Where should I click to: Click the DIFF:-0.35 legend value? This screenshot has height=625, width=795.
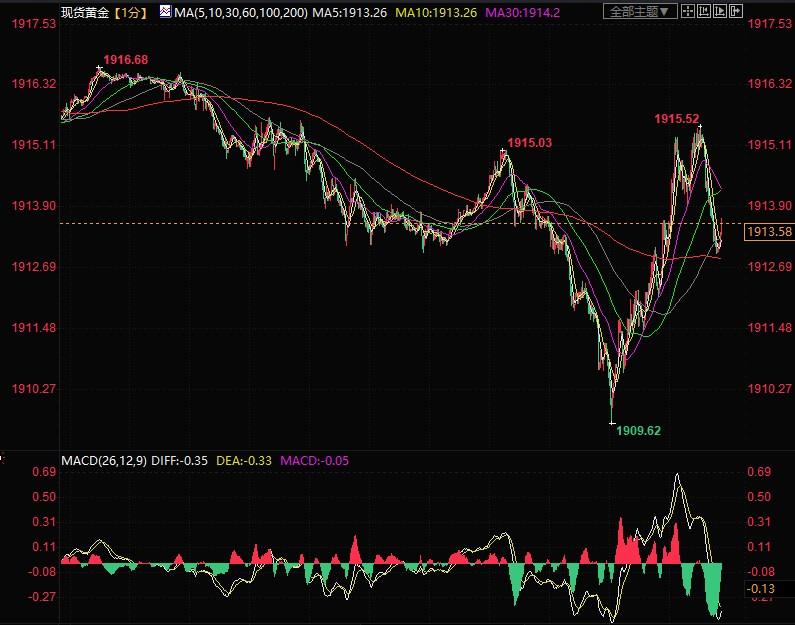click(x=182, y=461)
